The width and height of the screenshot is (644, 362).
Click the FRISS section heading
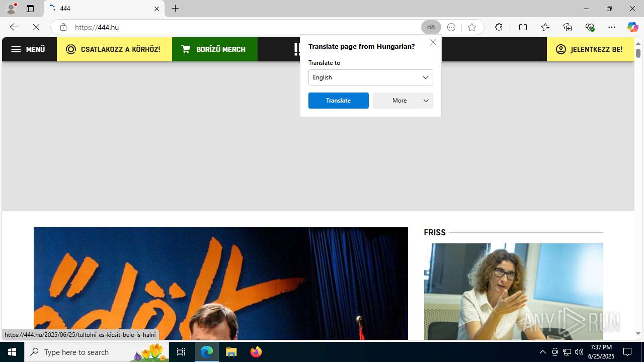[x=435, y=232]
